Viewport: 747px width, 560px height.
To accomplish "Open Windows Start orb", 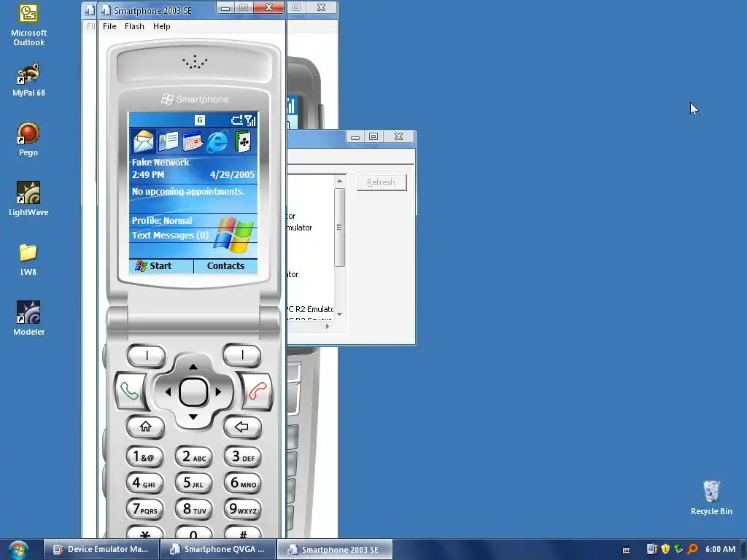I will pyautogui.click(x=18, y=550).
